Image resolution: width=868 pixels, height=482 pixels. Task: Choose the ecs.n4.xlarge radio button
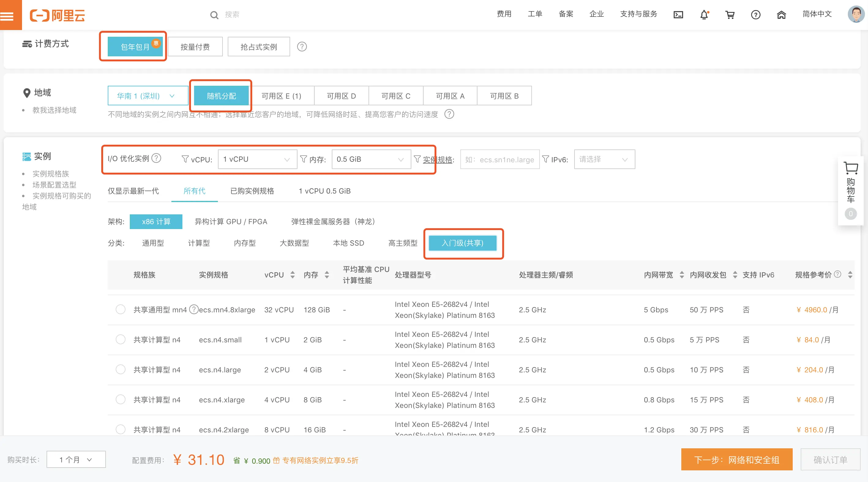click(x=121, y=399)
